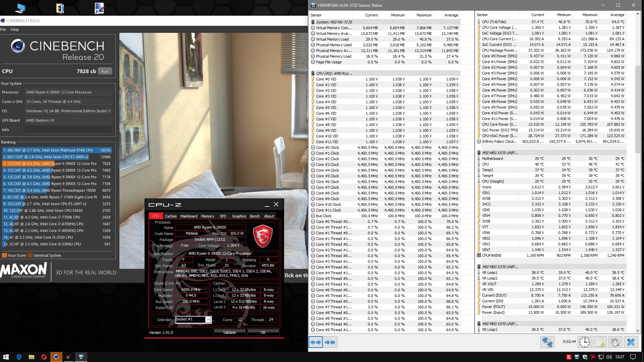The image size is (644, 362).
Task: Click the Info input field in Cinebench
Action: coord(68,130)
